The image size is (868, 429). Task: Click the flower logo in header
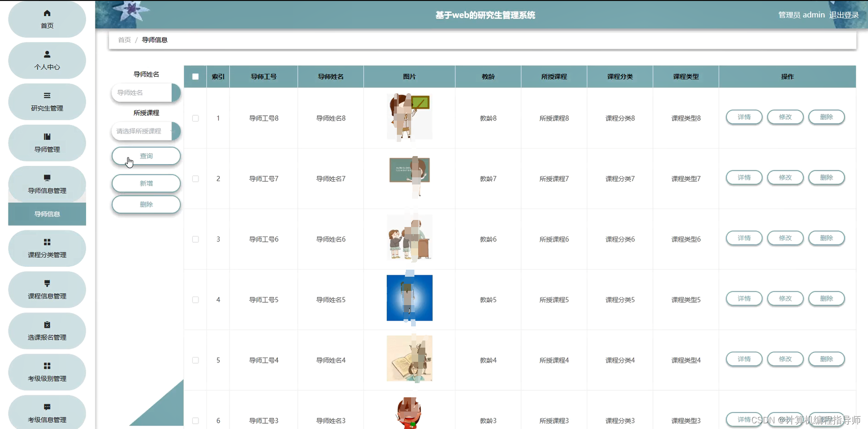click(132, 11)
